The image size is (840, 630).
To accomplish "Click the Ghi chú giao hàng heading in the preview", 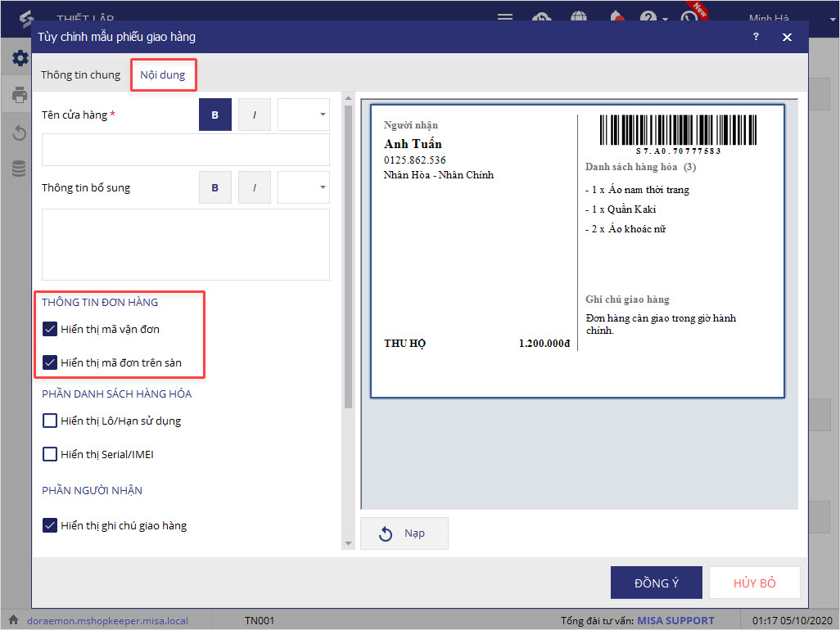I will (x=627, y=299).
